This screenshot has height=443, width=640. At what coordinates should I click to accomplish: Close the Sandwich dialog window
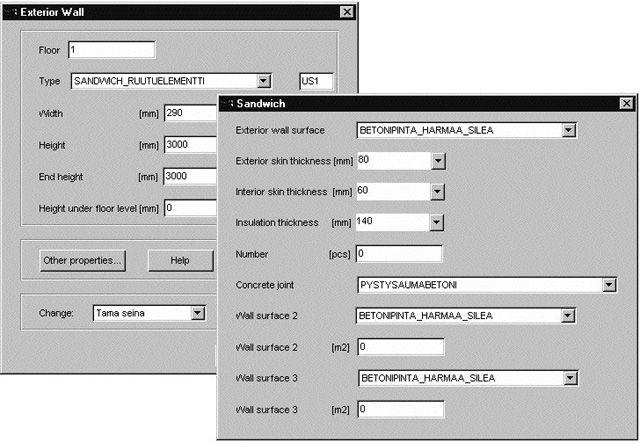tap(626, 103)
